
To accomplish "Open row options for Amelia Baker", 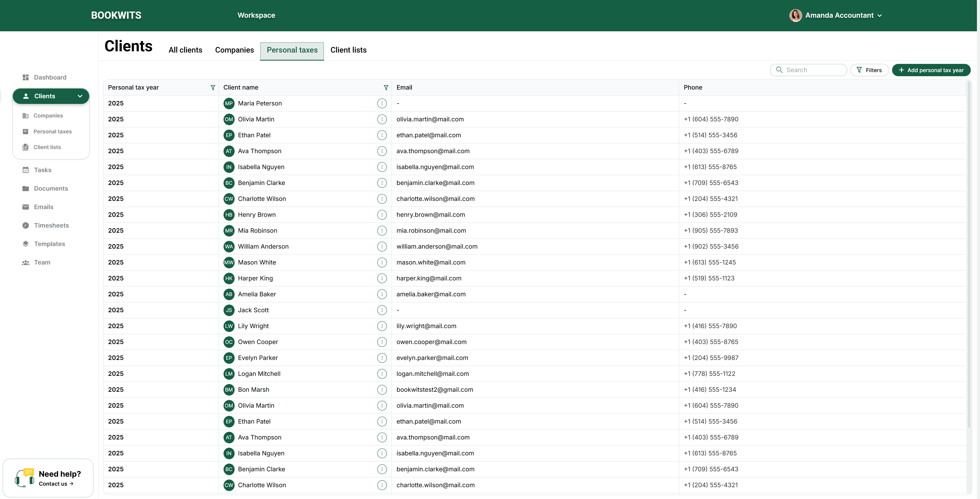I will tap(382, 294).
